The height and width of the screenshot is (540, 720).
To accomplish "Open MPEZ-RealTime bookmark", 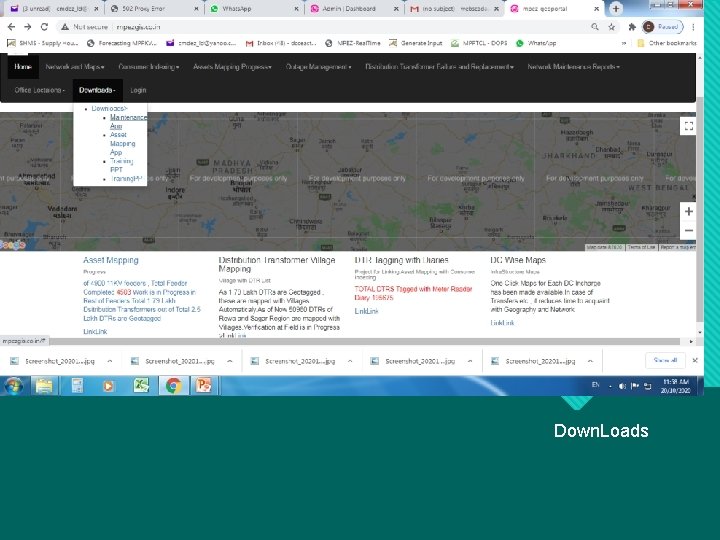I will [353, 43].
